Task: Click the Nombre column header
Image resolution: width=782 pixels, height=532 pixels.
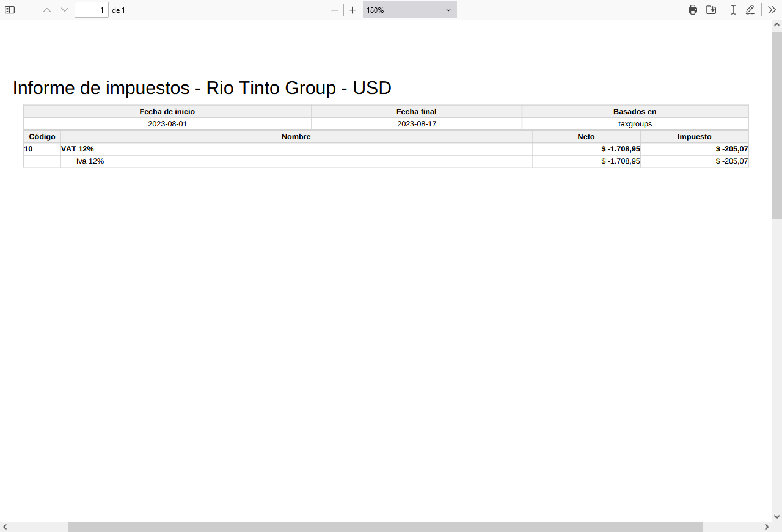Action: pos(296,137)
